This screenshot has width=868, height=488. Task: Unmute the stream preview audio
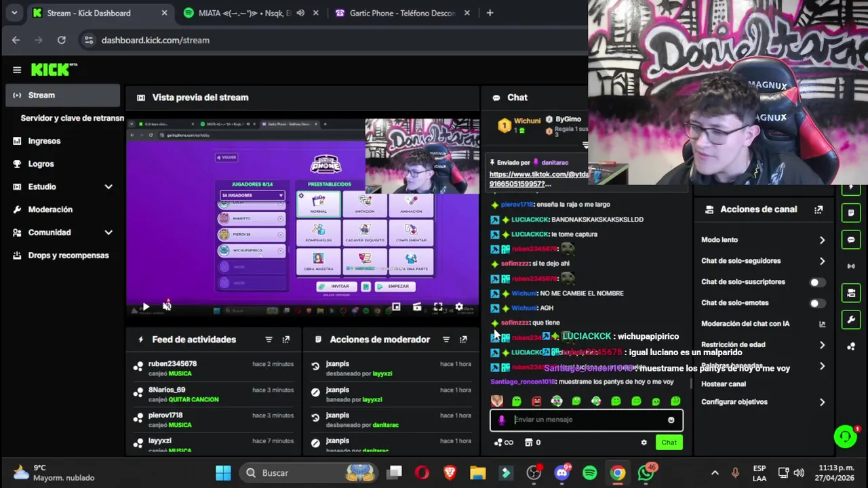167,306
